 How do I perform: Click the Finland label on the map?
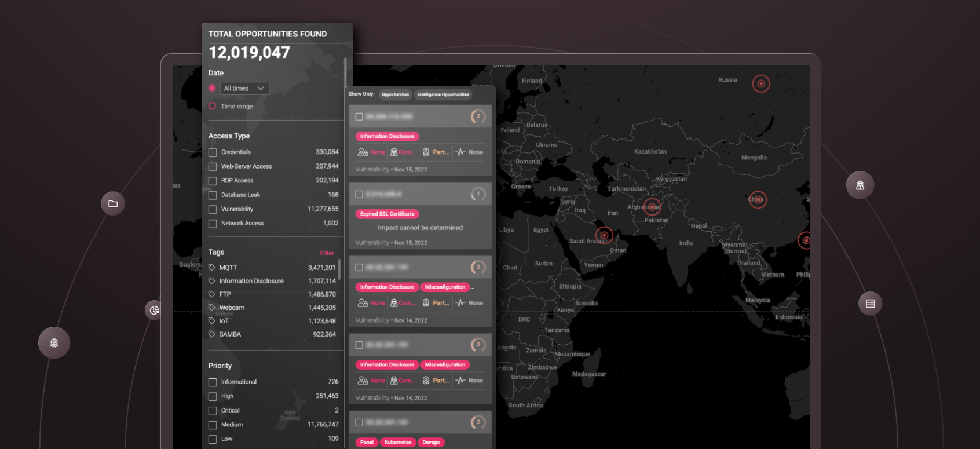(x=532, y=81)
